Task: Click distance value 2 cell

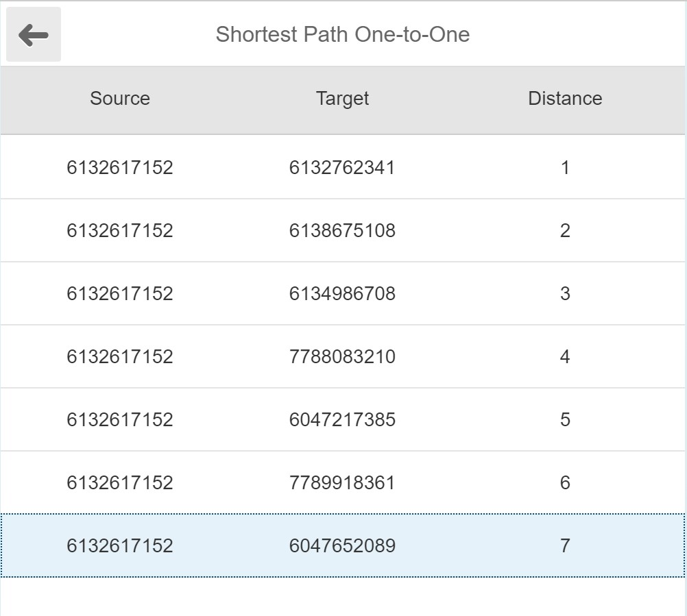Action: tap(565, 231)
